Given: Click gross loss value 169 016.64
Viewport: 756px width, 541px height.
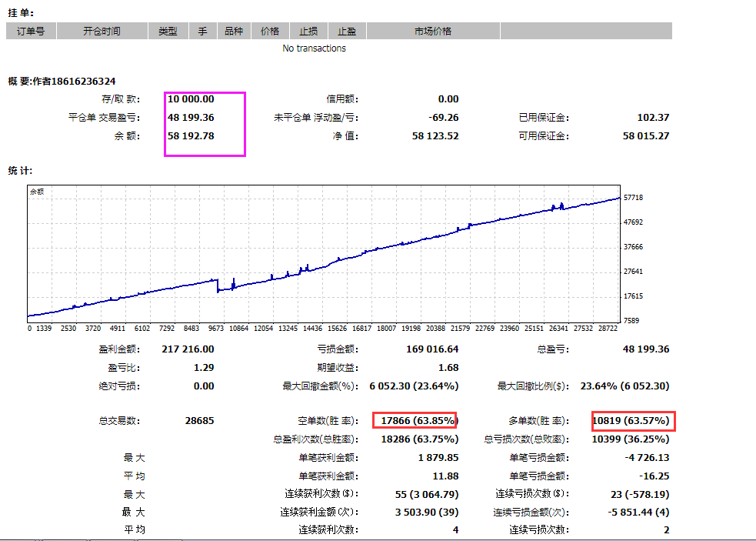Looking at the screenshot, I should (x=432, y=349).
